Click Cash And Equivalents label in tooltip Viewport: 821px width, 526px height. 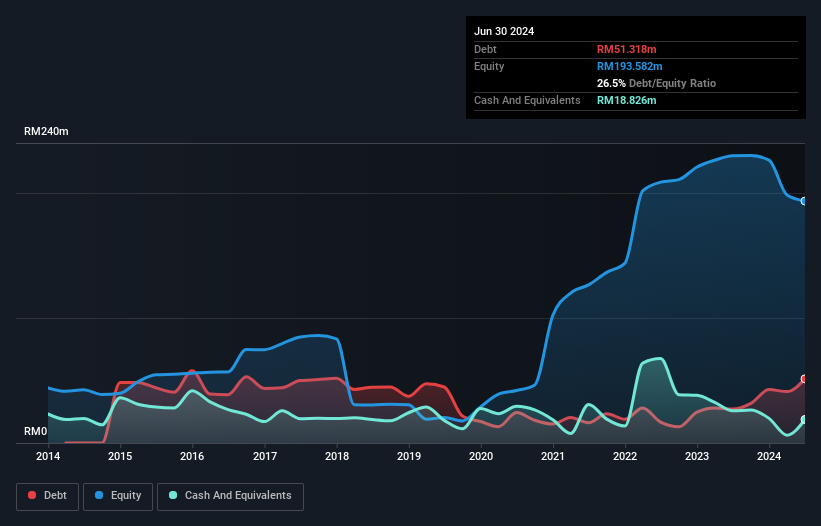[527, 100]
